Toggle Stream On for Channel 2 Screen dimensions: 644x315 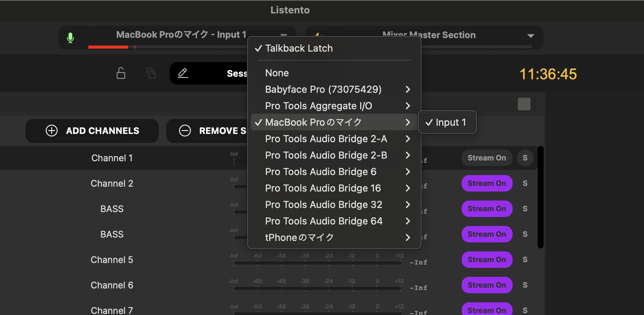[487, 183]
